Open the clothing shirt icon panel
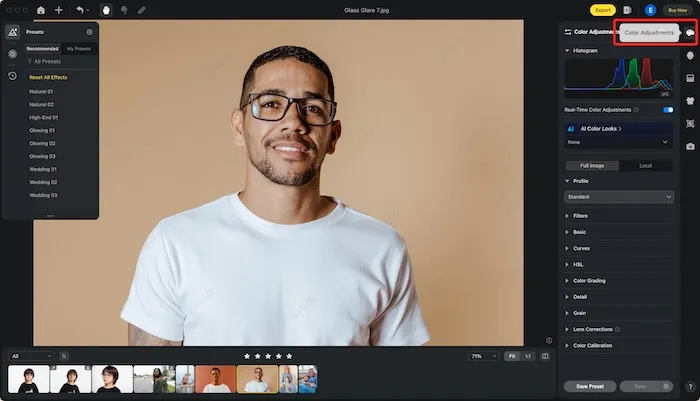 [x=690, y=101]
